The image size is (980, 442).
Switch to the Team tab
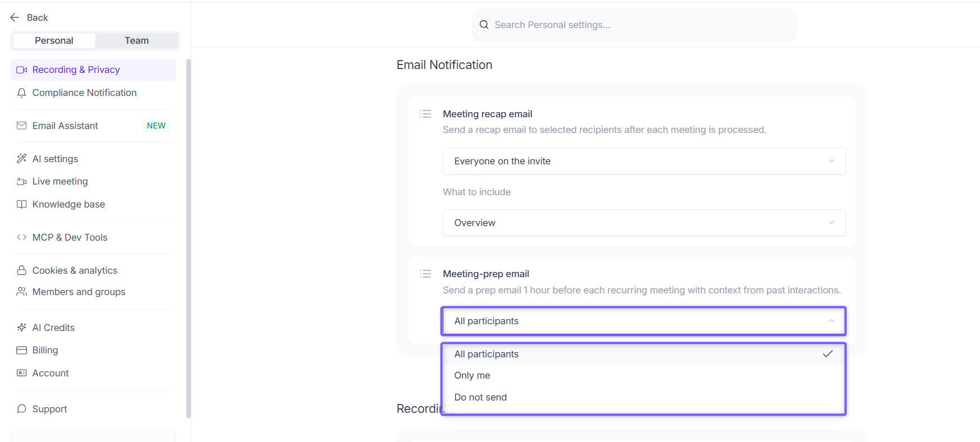(137, 40)
